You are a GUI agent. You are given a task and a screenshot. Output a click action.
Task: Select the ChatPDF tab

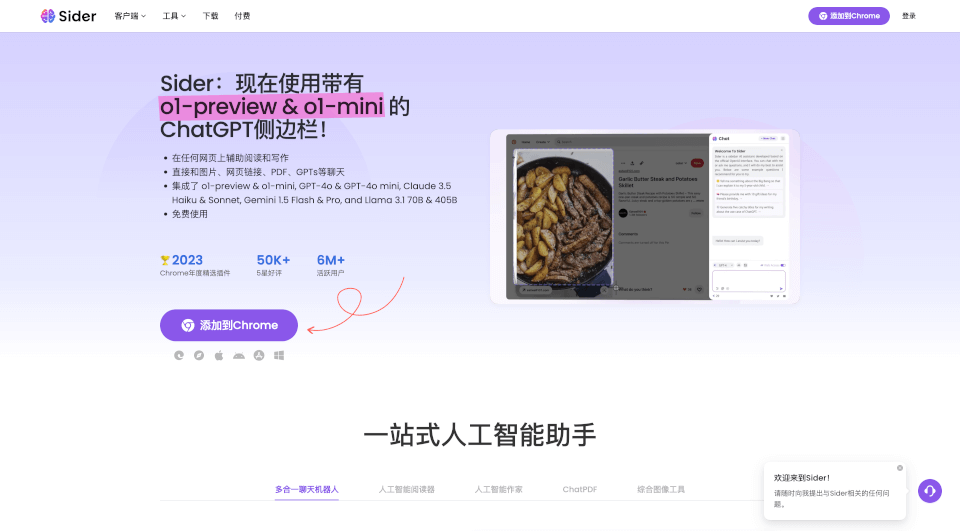(580, 489)
